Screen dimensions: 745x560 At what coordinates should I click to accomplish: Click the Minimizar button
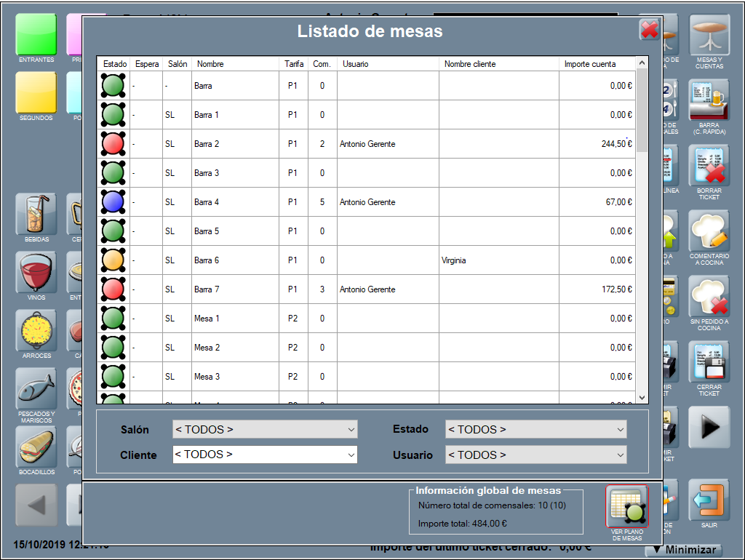click(684, 551)
